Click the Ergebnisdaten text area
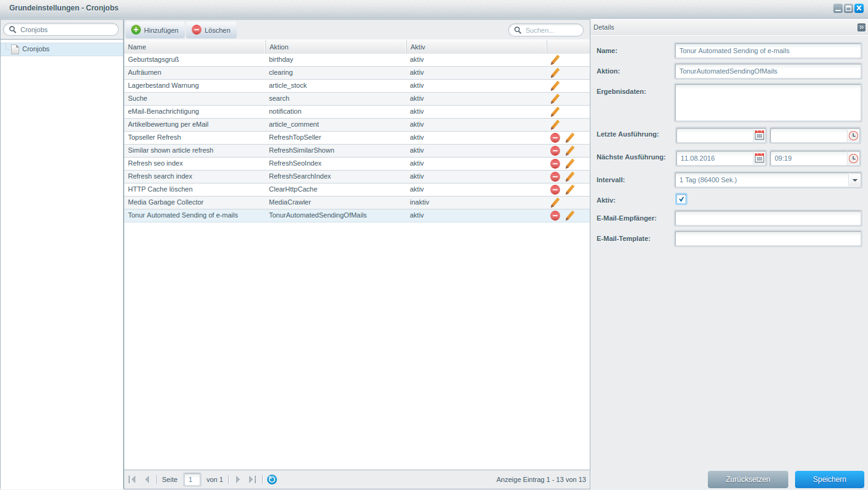This screenshot has width=868, height=490. pyautogui.click(x=768, y=103)
